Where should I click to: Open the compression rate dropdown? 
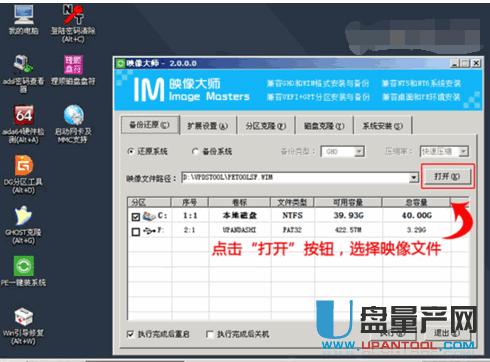pyautogui.click(x=463, y=152)
